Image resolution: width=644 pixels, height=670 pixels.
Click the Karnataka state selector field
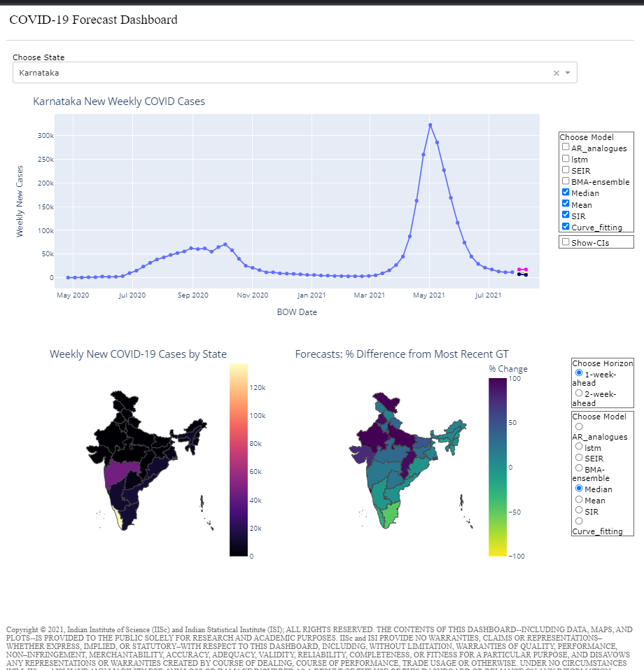[x=280, y=73]
